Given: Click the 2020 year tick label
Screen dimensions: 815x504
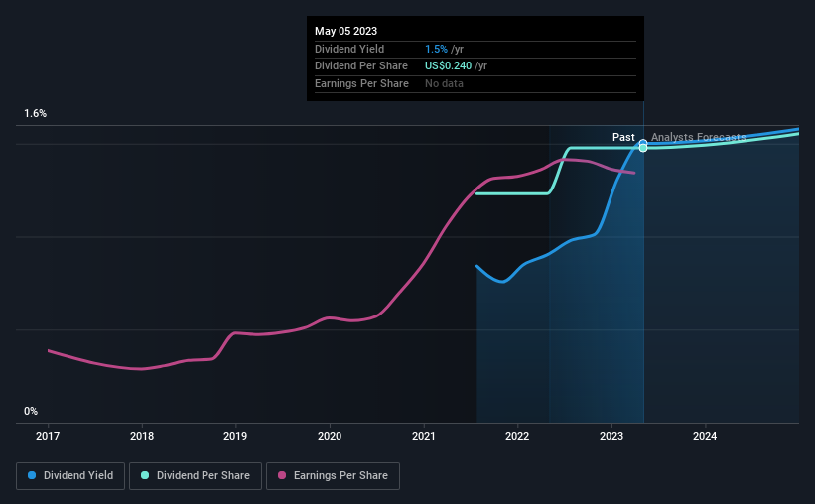Looking at the screenshot, I should tap(330, 436).
